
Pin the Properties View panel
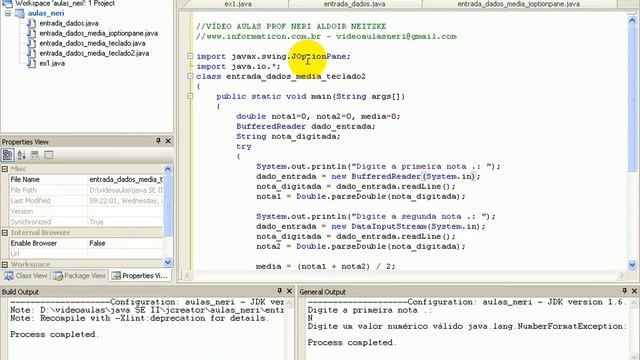point(158,141)
